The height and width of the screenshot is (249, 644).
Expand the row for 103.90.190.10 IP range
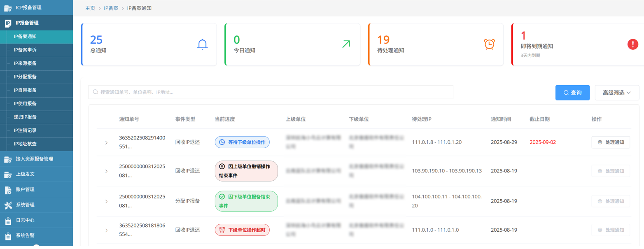tap(106, 171)
